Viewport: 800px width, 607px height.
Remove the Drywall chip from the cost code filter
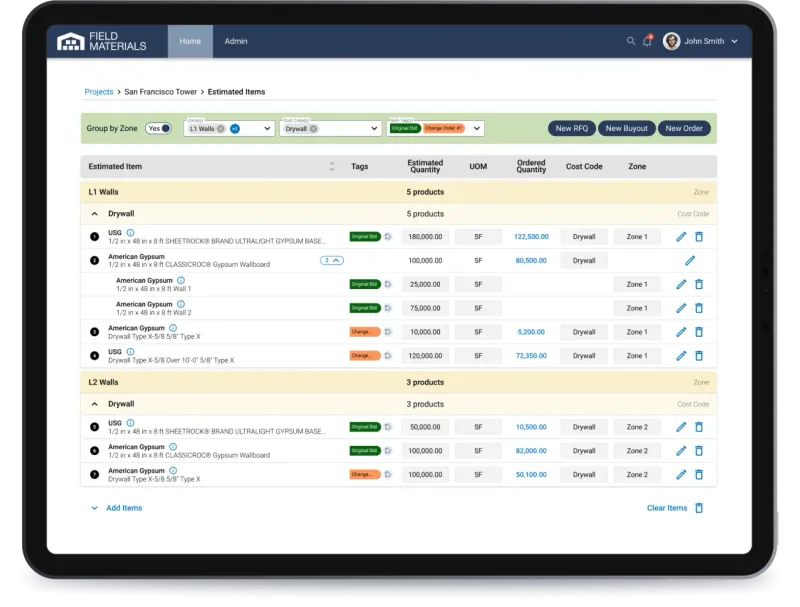coord(313,129)
